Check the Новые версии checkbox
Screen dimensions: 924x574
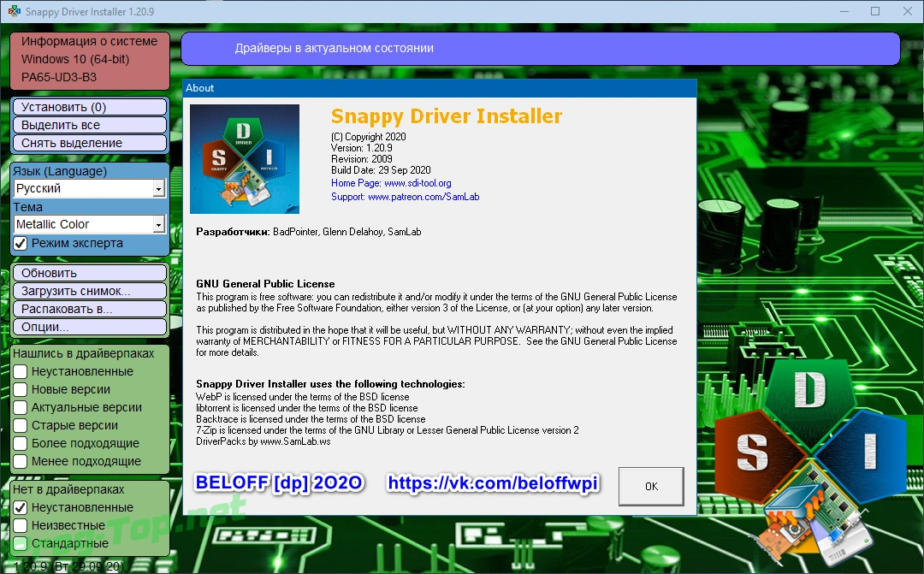click(21, 389)
